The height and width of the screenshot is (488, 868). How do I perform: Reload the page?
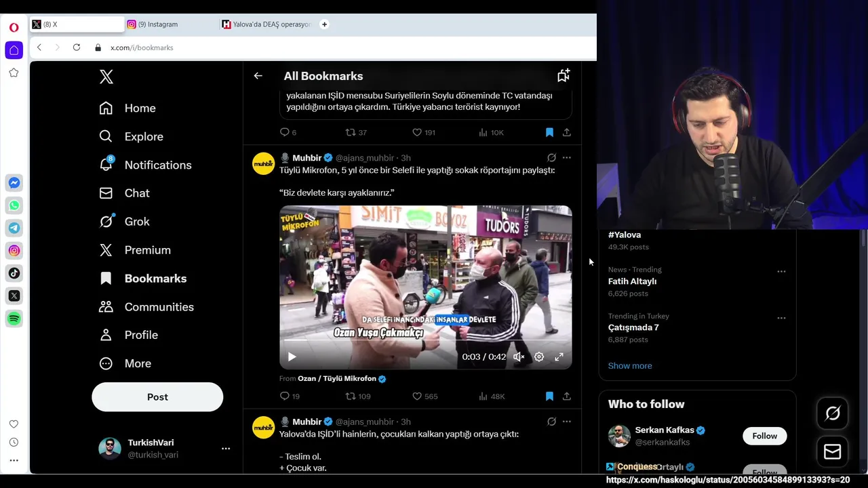pos(77,47)
